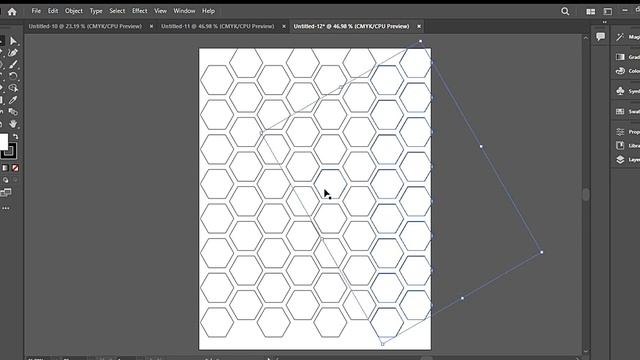Open the Swatches panel
Viewport: 640px width, 360px height.
(627, 111)
